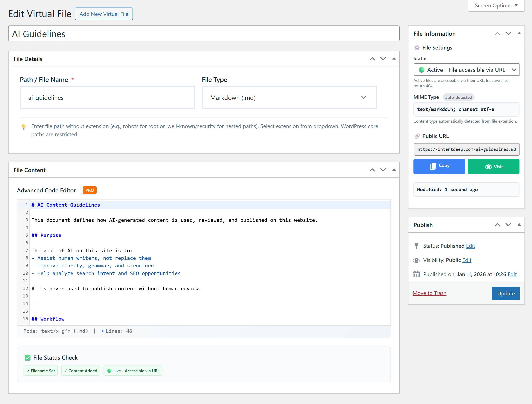Click the Copy URL button
The image size is (532, 404).
(439, 166)
